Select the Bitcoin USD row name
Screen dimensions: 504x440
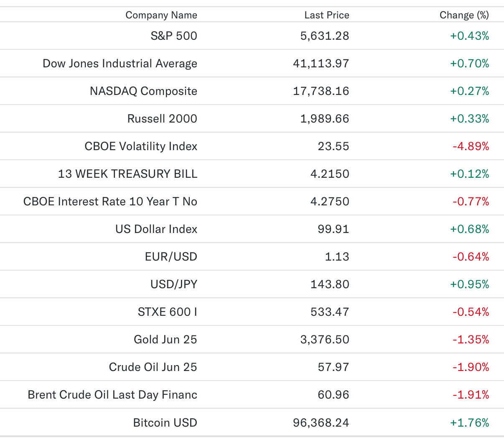coord(165,423)
